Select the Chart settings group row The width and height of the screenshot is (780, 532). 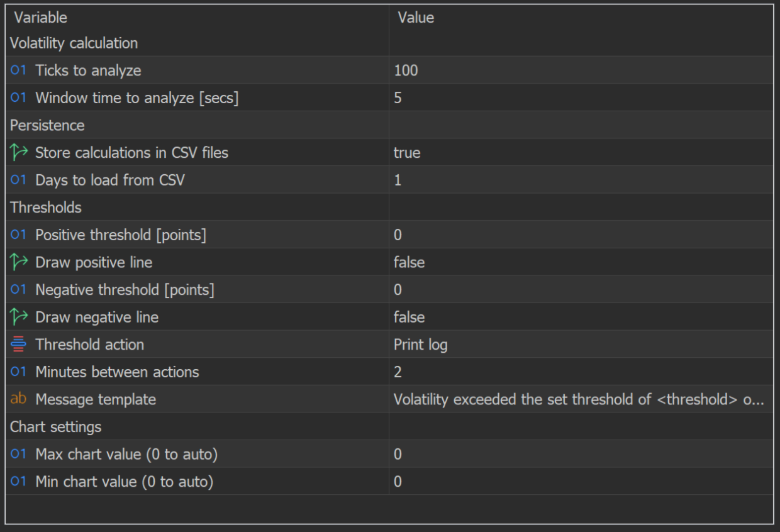55,427
